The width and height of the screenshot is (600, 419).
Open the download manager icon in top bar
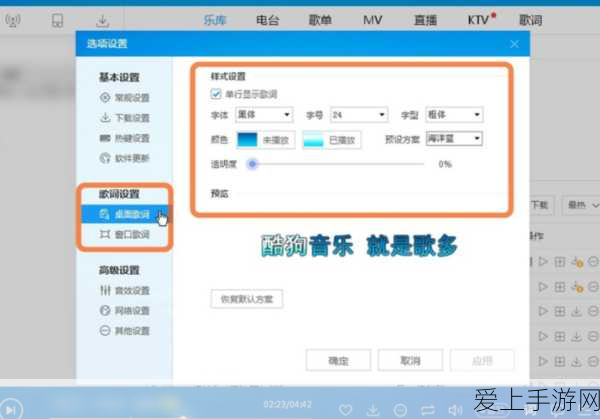(102, 21)
